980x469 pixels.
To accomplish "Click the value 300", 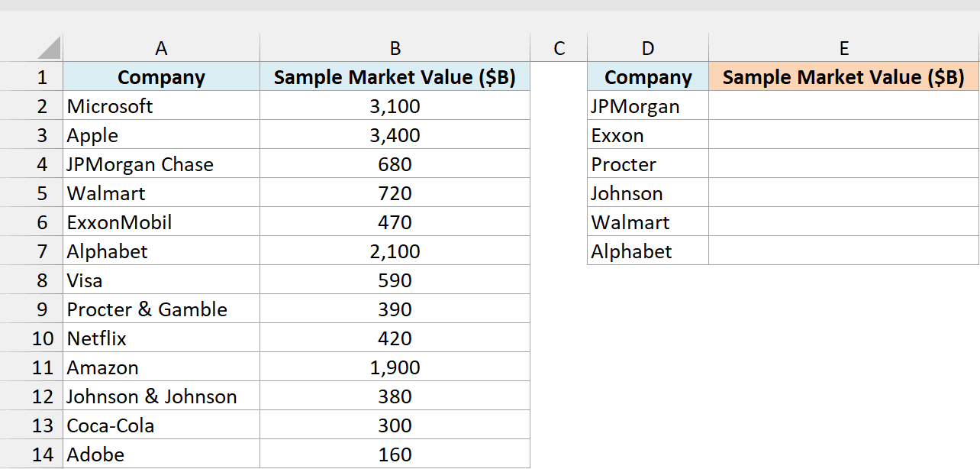I will tap(395, 425).
